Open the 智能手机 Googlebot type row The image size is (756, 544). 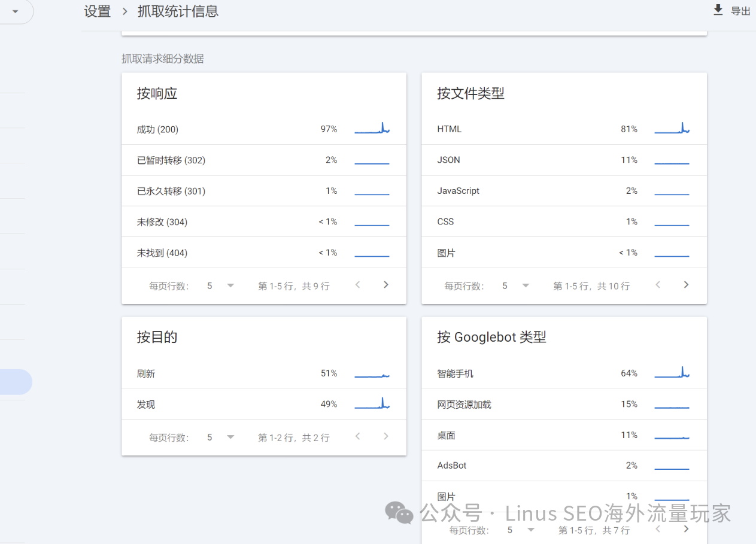(564, 373)
